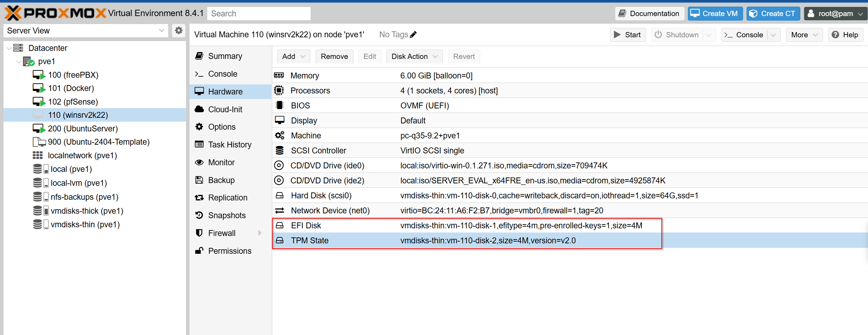Select 110 (winsrv2k22) in the tree
Image resolution: width=868 pixels, height=335 pixels.
click(x=95, y=115)
